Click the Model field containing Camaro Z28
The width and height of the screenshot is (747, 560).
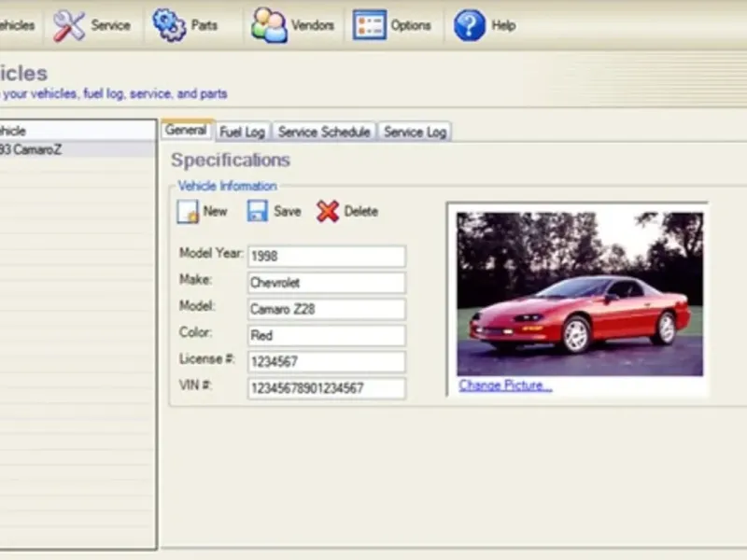[326, 309]
